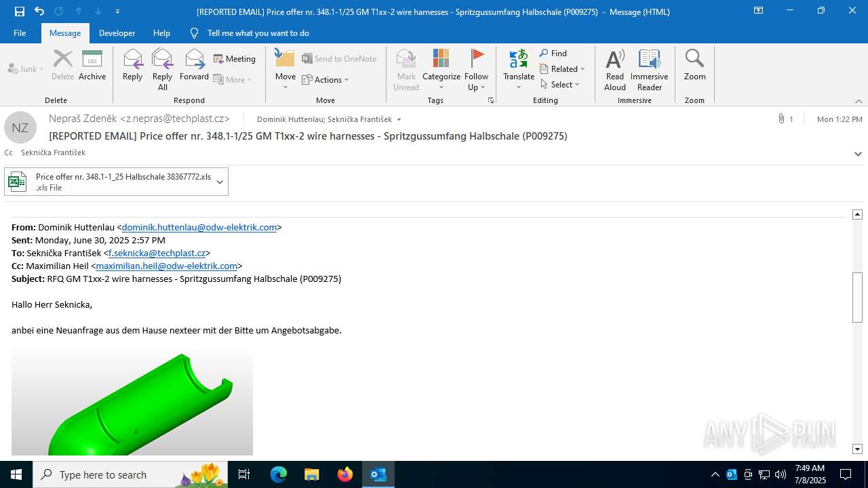Open the Customize Quick Access Toolbar dropdown
868x488 pixels.
[x=118, y=12]
